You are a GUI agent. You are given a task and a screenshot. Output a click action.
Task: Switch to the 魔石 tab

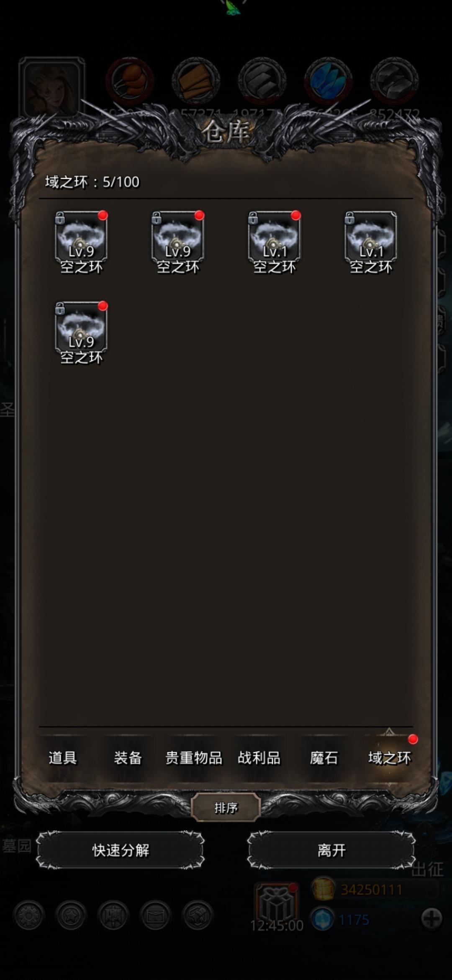(324, 758)
